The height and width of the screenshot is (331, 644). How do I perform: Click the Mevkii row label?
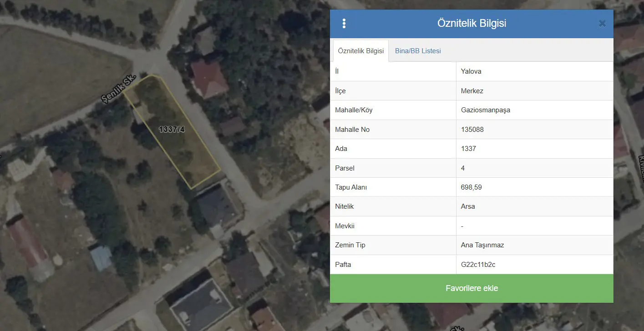click(345, 226)
